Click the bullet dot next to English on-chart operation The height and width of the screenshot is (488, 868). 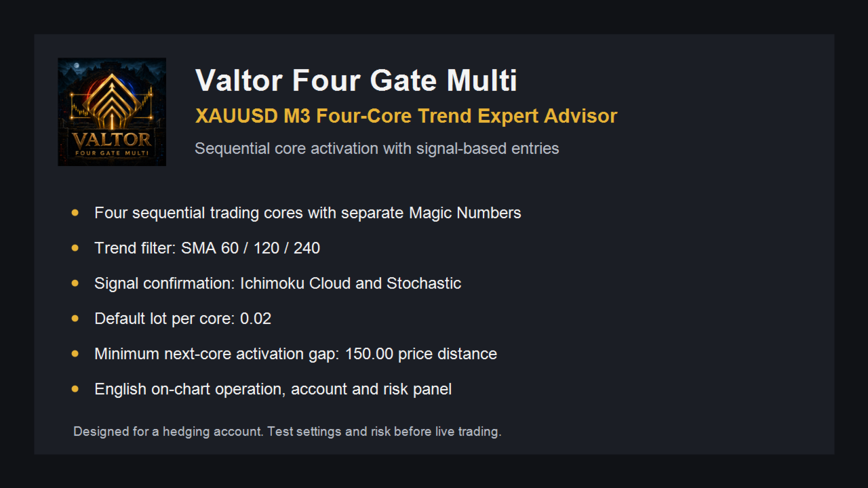click(x=75, y=389)
